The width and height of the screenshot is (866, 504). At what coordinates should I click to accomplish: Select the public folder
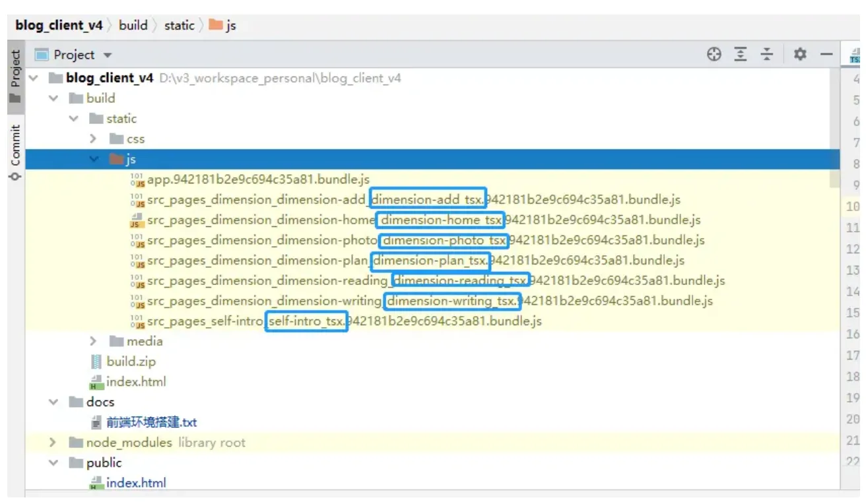pyautogui.click(x=104, y=462)
